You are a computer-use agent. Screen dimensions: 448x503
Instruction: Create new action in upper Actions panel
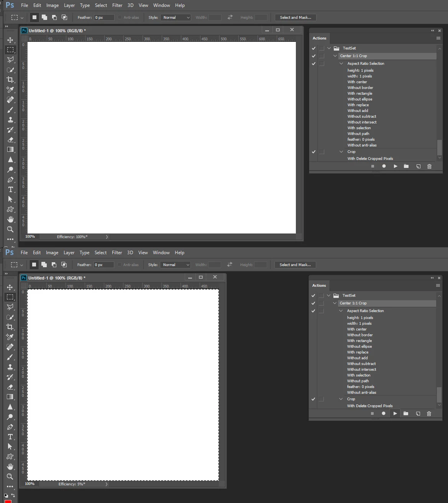418,166
